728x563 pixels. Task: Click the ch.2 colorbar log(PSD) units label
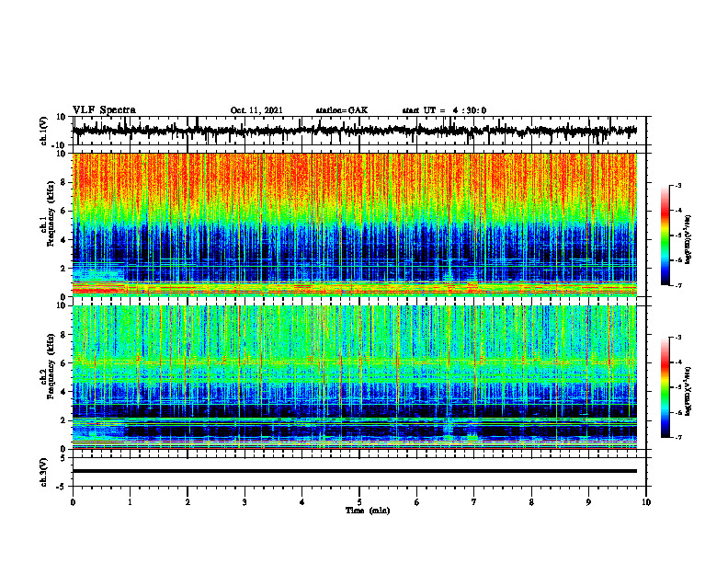click(688, 390)
